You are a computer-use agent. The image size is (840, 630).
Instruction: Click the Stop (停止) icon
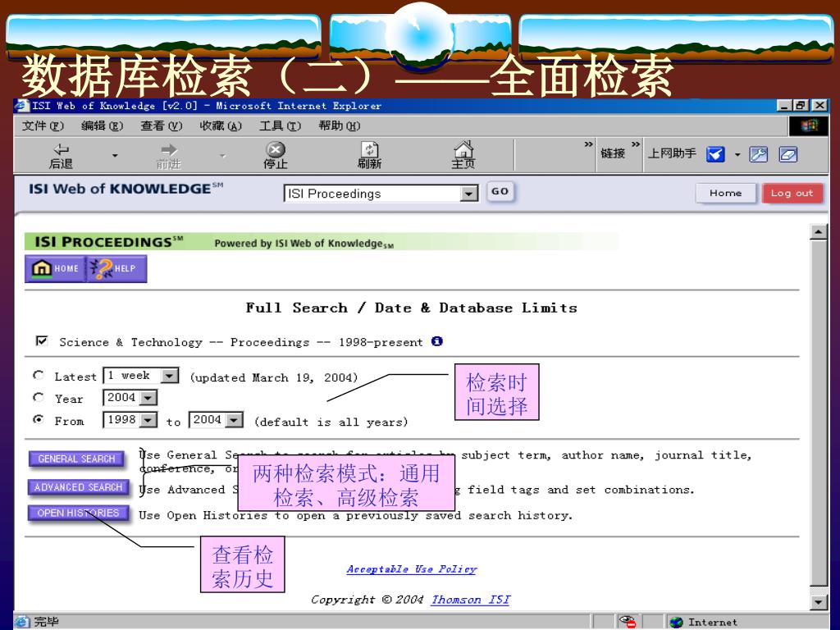(x=276, y=149)
